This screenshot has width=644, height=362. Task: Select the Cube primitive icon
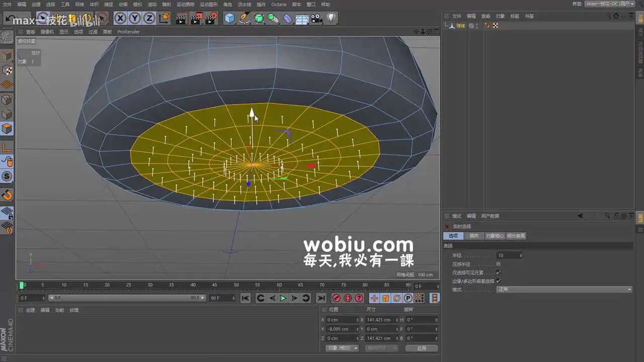pos(230,19)
